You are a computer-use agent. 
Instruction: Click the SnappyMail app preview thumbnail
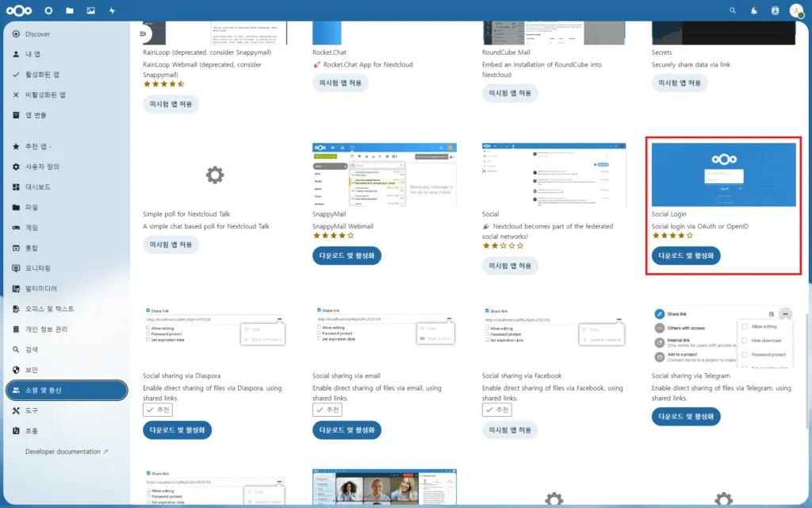coord(384,175)
